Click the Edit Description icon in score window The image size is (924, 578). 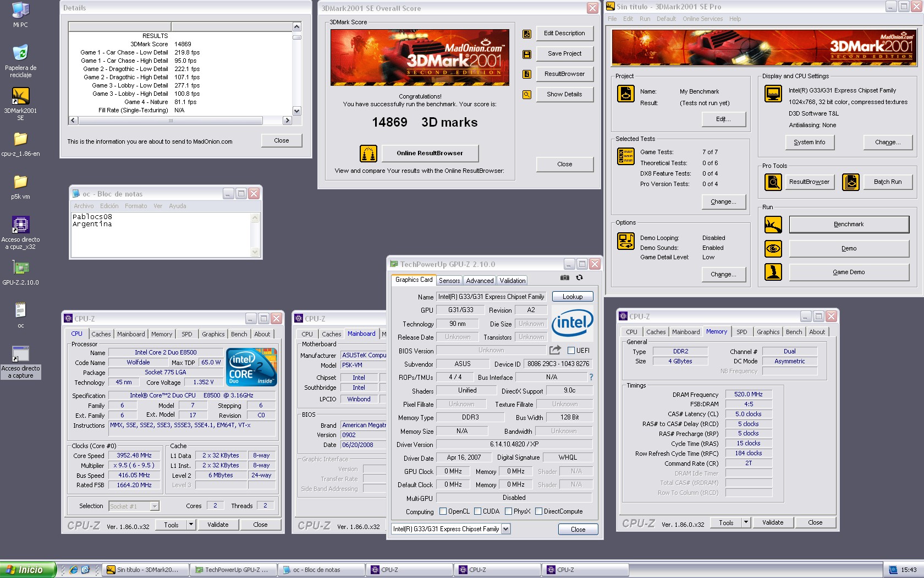[527, 34]
